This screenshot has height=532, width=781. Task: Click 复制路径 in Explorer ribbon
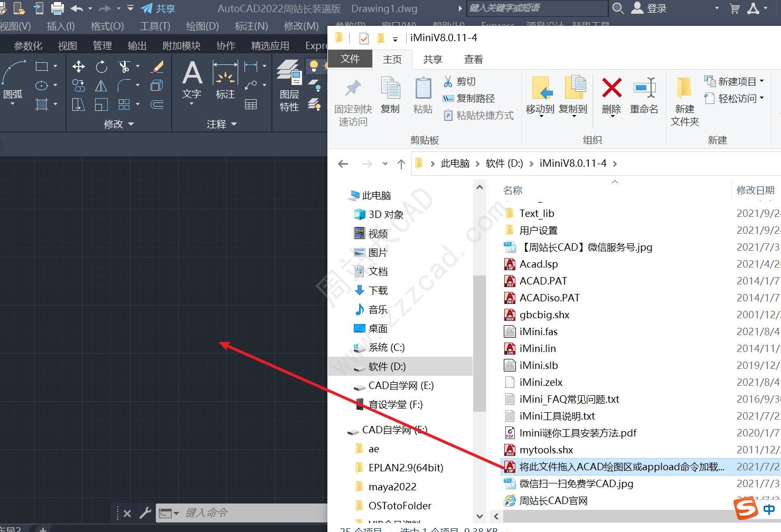(x=469, y=98)
